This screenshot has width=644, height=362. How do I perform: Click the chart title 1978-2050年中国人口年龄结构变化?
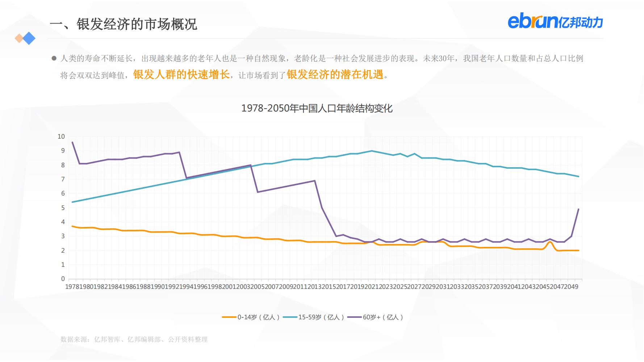(318, 108)
